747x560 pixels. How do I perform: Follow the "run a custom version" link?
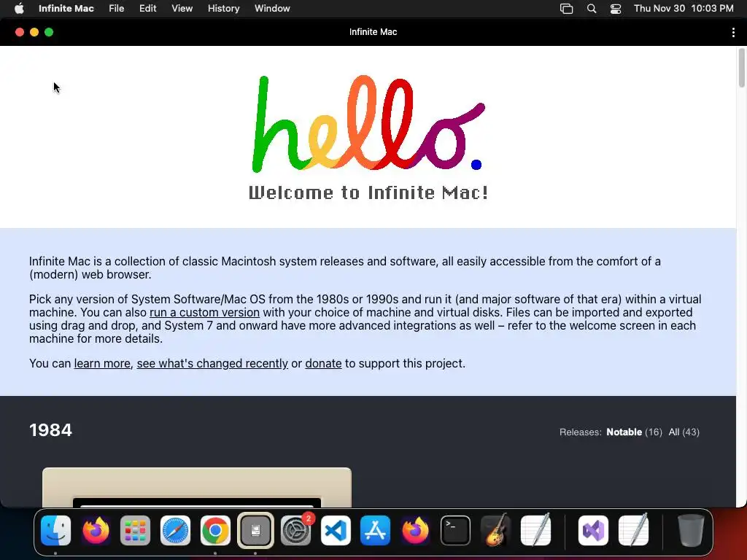coord(204,312)
